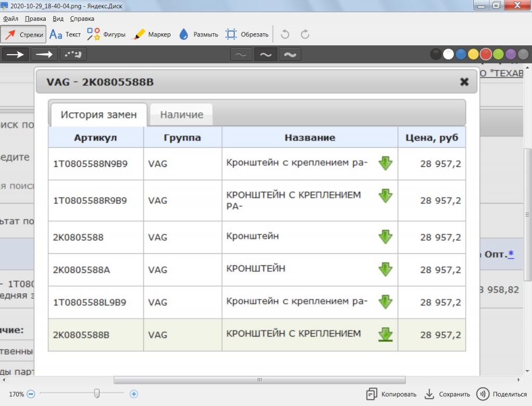Switch to История замен tab

point(99,115)
